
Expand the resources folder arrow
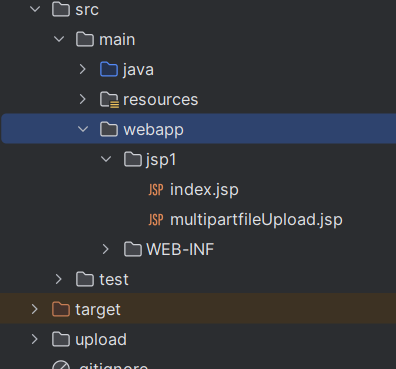click(x=83, y=99)
